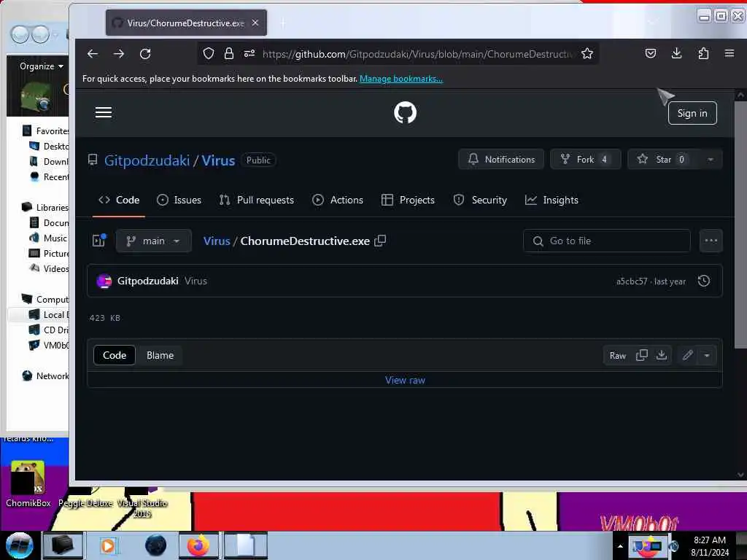This screenshot has width=747, height=560.
Task: Show hidden system tray icons arrow
Action: (620, 545)
